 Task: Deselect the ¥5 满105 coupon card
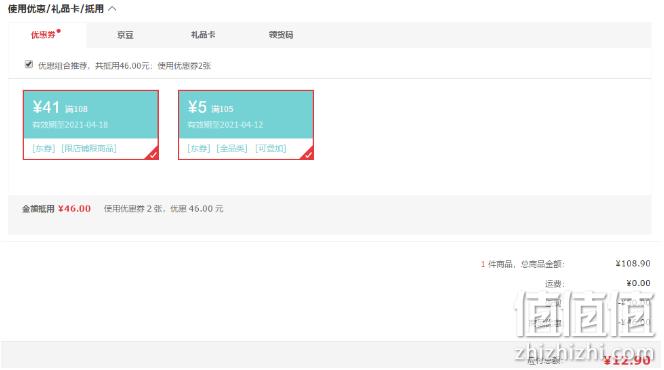246,125
